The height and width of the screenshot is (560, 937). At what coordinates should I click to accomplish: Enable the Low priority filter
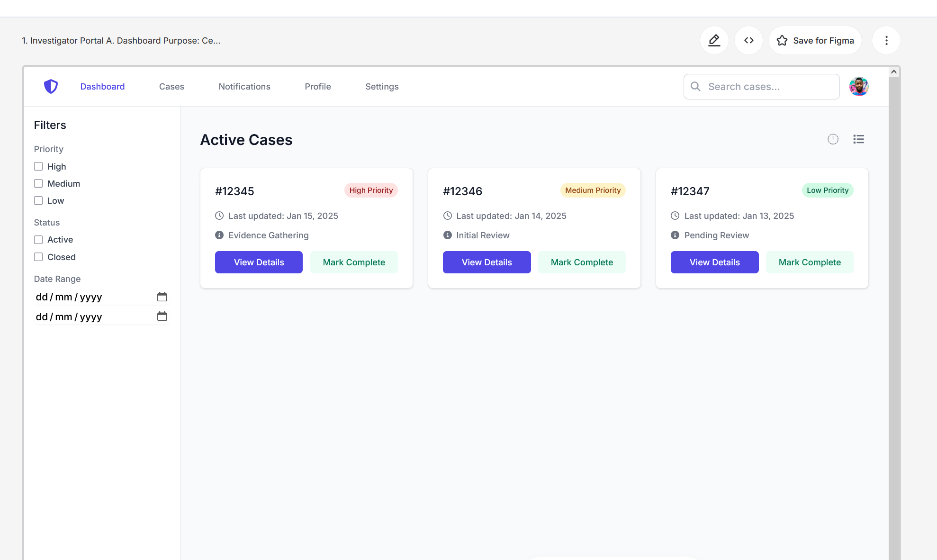click(x=38, y=200)
